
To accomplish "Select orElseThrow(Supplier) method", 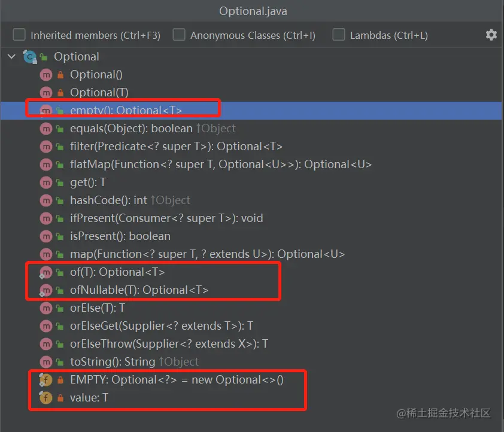I will point(169,344).
